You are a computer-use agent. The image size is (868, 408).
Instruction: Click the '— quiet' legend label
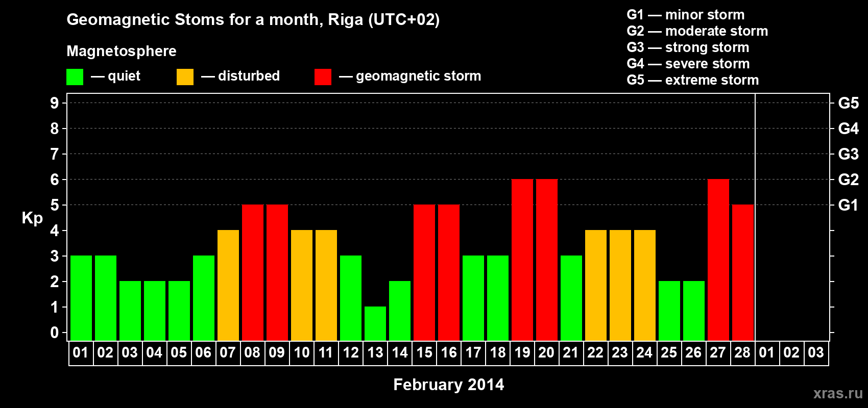[115, 76]
